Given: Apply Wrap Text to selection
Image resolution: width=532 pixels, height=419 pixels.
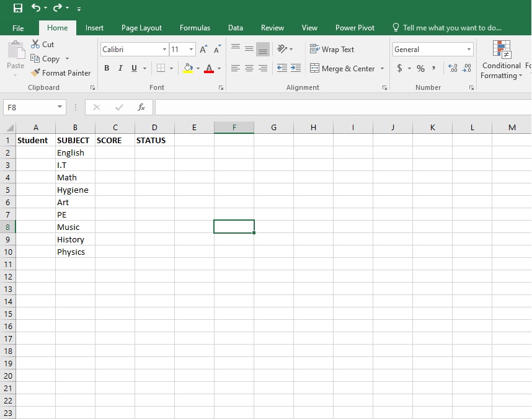Looking at the screenshot, I should pyautogui.click(x=332, y=49).
